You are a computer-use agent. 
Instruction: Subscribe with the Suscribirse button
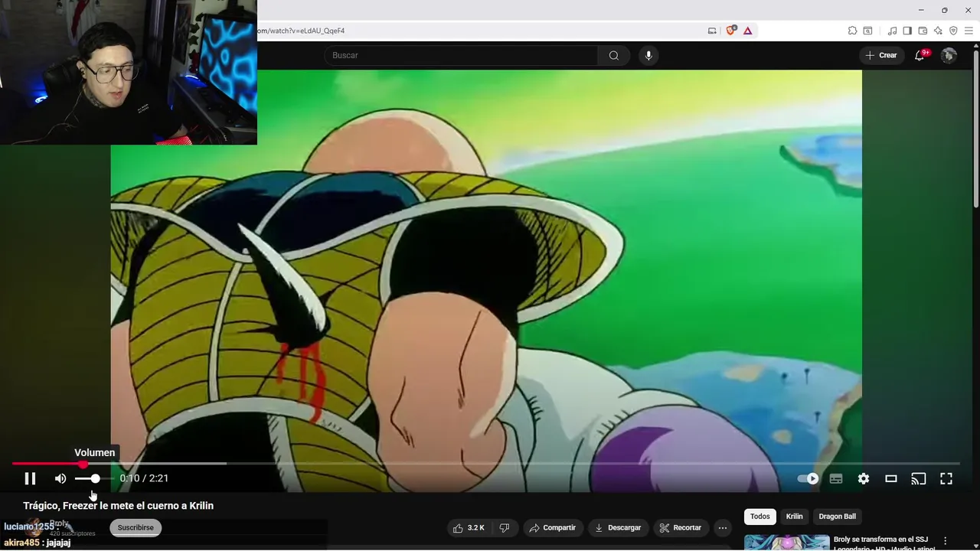pyautogui.click(x=136, y=527)
